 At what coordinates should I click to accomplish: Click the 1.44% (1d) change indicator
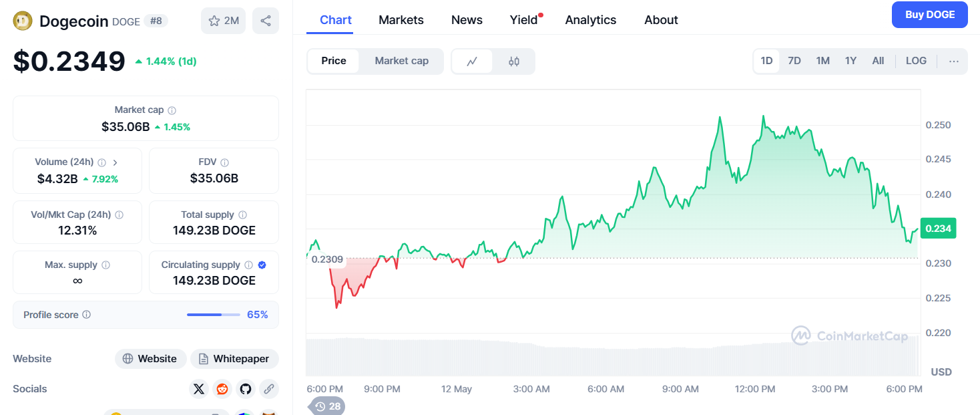pos(166,61)
